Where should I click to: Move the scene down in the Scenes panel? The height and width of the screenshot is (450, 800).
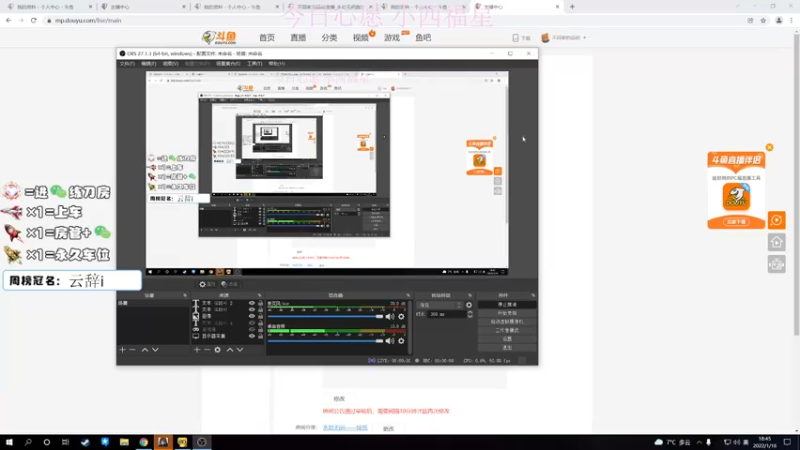pos(155,350)
